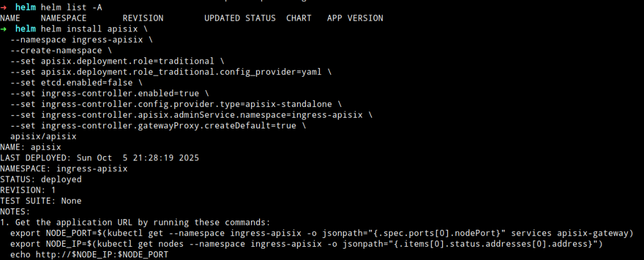Image resolution: width=644 pixels, height=260 pixels.
Task: Click the 'STATUS: deployed' output line
Action: pyautogui.click(x=41, y=179)
